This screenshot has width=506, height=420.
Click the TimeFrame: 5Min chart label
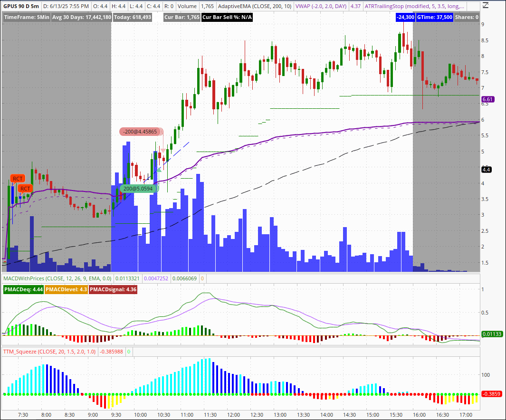coord(27,17)
